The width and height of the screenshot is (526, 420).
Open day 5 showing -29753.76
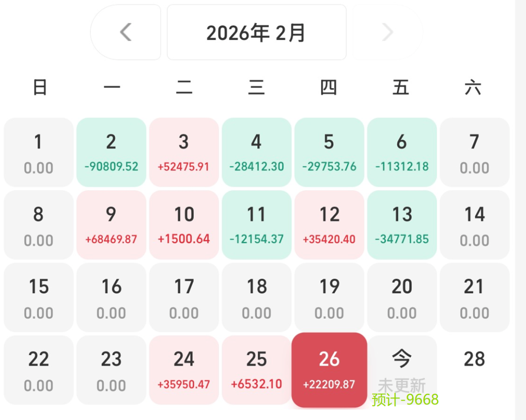329,152
